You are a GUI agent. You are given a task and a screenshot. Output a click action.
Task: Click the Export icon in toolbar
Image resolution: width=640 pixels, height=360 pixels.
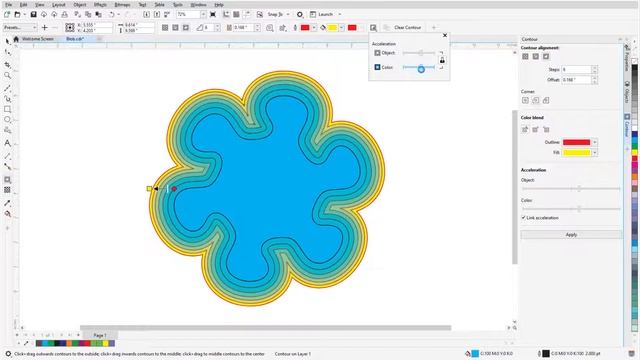(157, 14)
